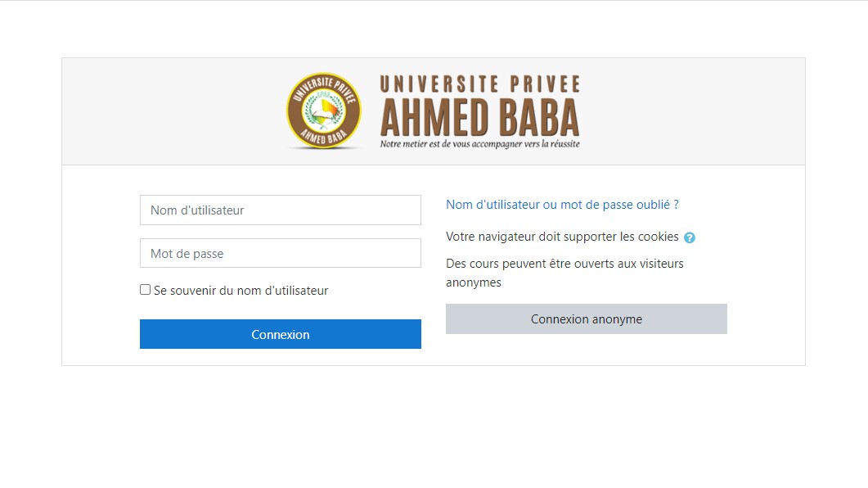Click the large "UNIVERSITE PRIVEE" heading in the logo
The image size is (868, 488).
[479, 84]
